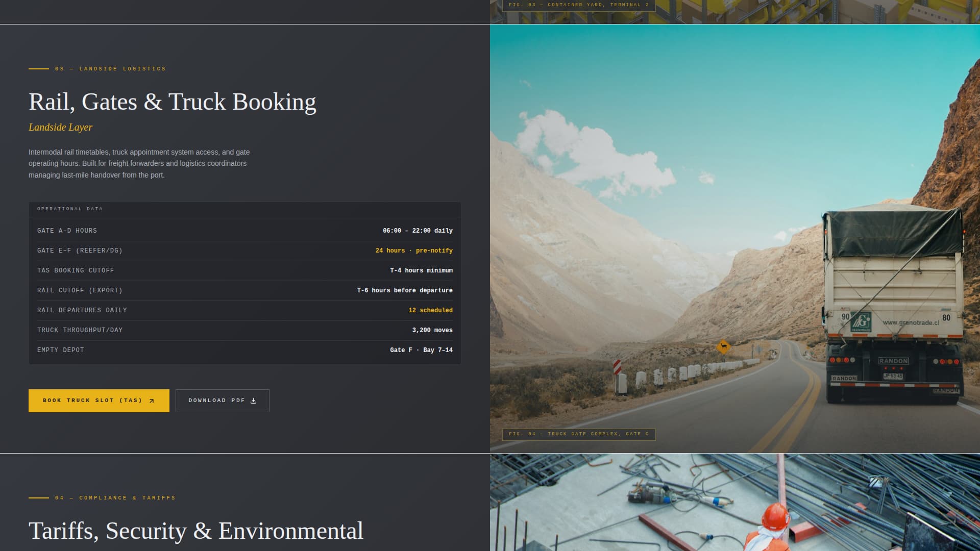
Task: Click the Fig. 03 Container Yard caption
Action: pyautogui.click(x=578, y=5)
